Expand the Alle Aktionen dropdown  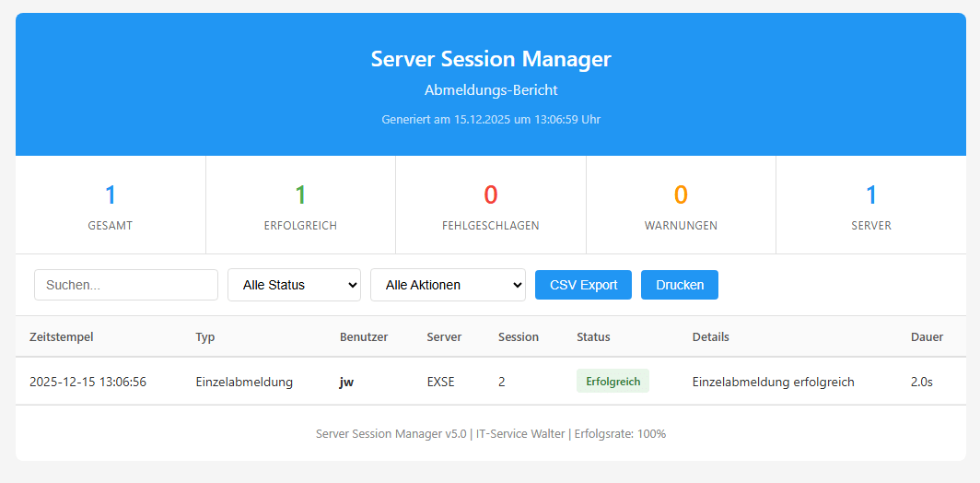[x=448, y=285]
